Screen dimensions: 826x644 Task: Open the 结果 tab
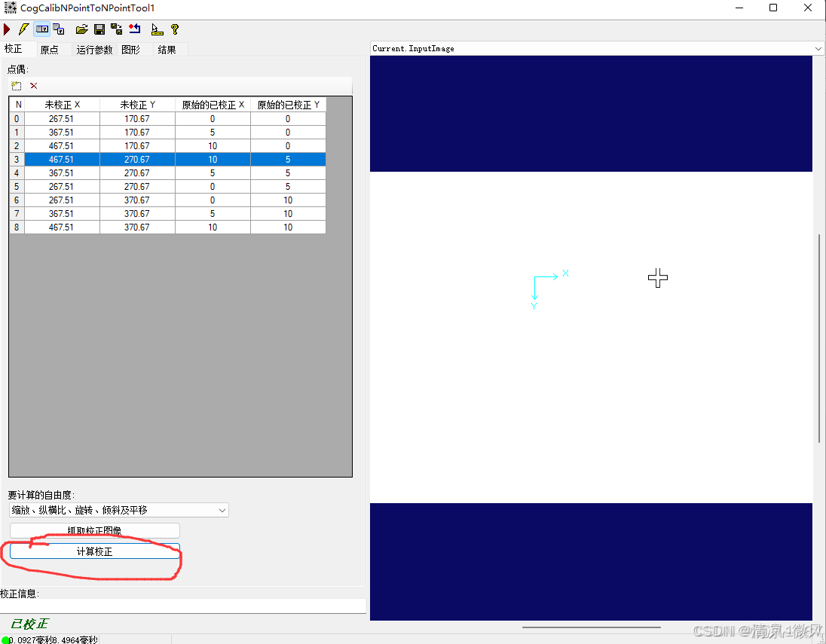click(x=167, y=50)
